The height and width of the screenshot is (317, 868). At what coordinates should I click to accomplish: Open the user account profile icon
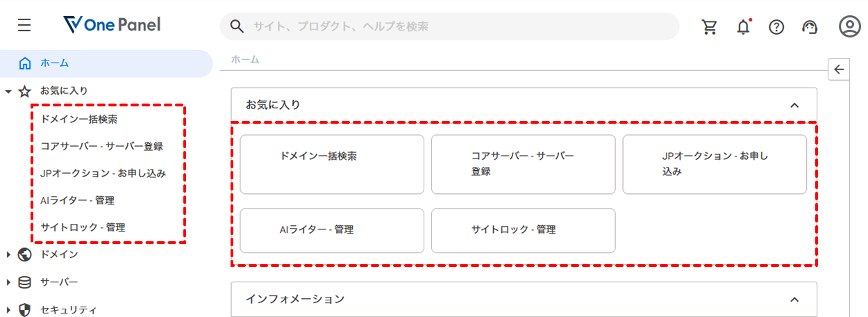pyautogui.click(x=849, y=26)
